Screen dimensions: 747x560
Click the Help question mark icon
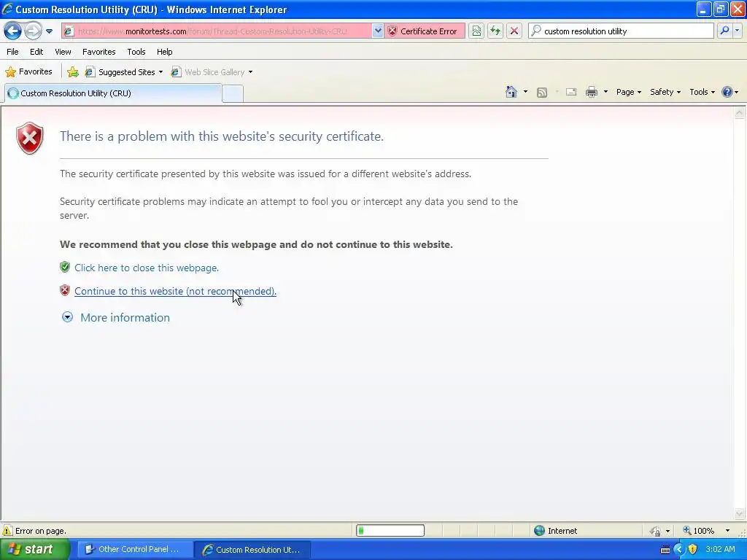pos(727,92)
